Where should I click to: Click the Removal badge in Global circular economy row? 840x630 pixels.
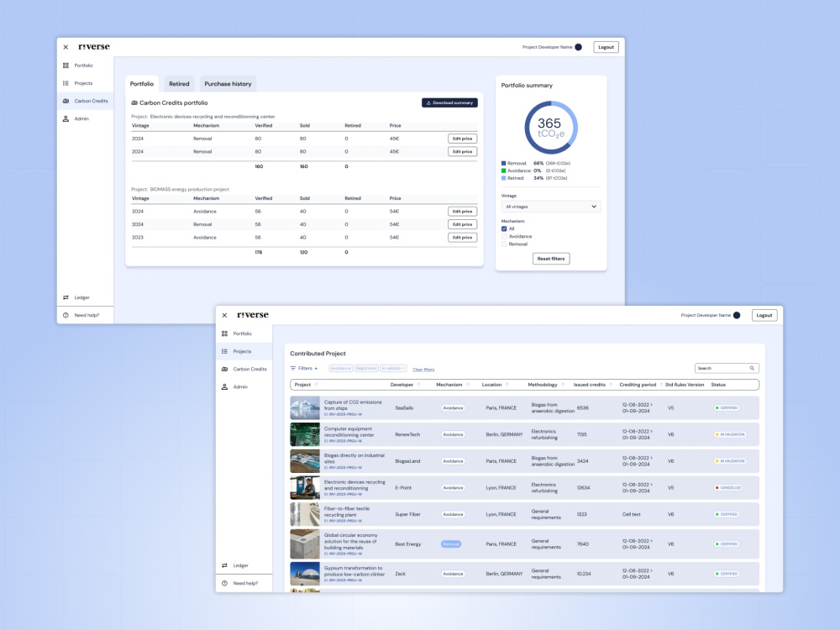click(x=451, y=544)
